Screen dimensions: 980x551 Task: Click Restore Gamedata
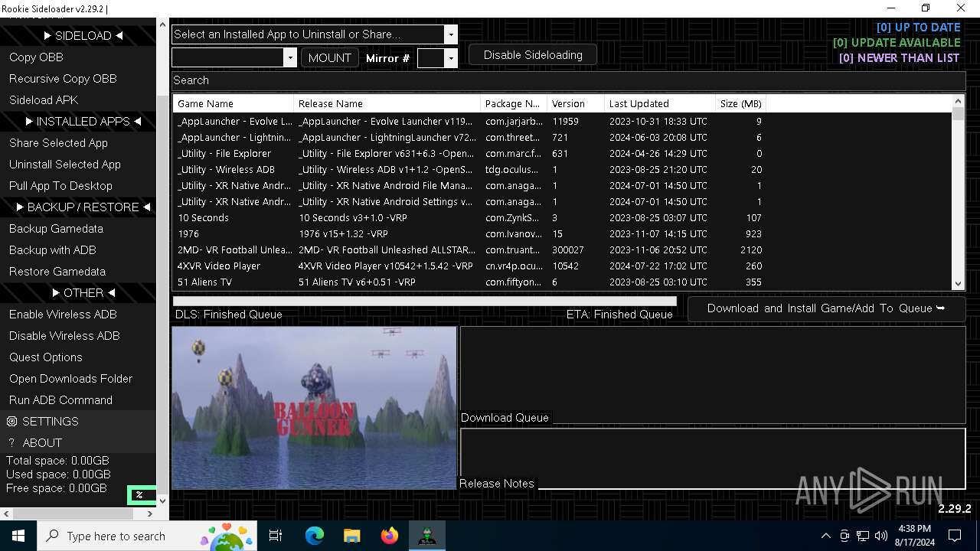(x=78, y=271)
